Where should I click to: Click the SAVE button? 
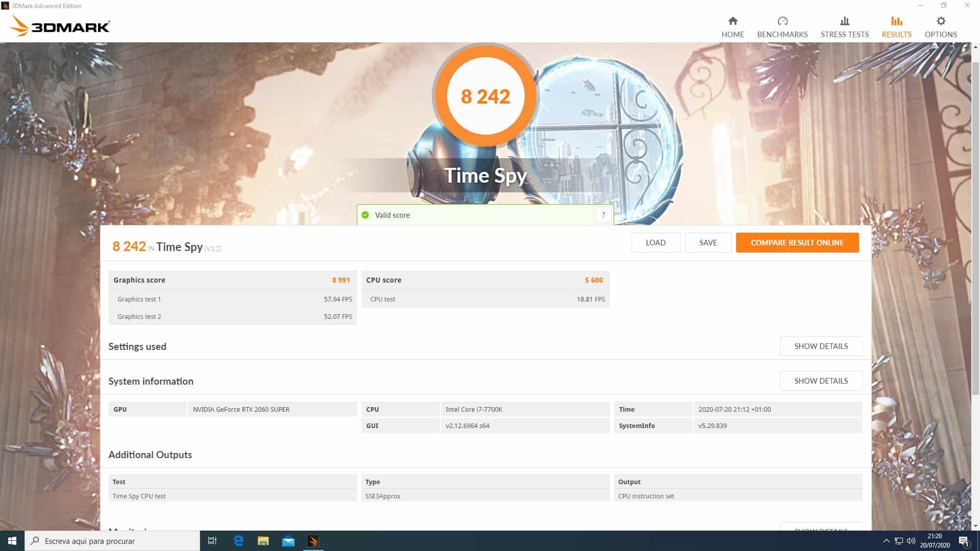[x=708, y=242]
